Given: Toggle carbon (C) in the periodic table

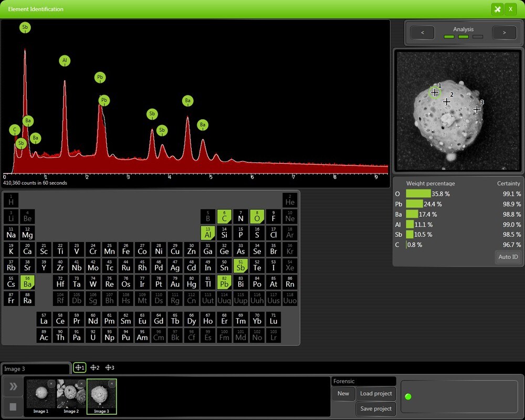Looking at the screenshot, I should pyautogui.click(x=224, y=216).
